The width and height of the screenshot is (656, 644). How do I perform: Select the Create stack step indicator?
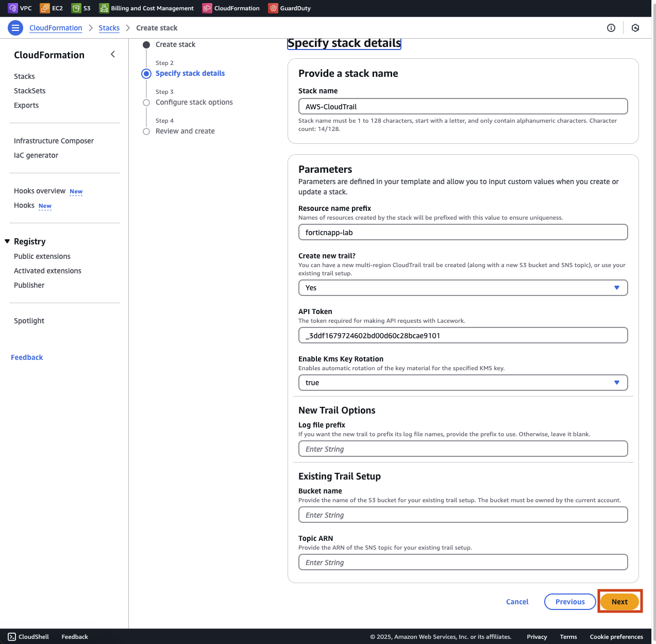pos(146,45)
